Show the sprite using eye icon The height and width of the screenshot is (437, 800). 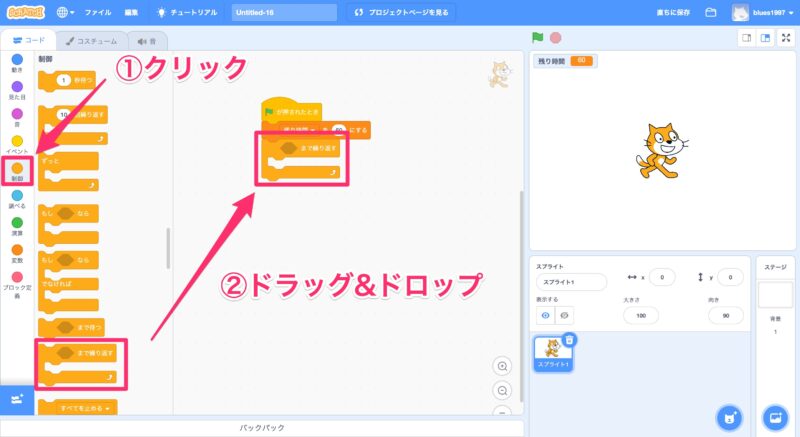(x=545, y=315)
